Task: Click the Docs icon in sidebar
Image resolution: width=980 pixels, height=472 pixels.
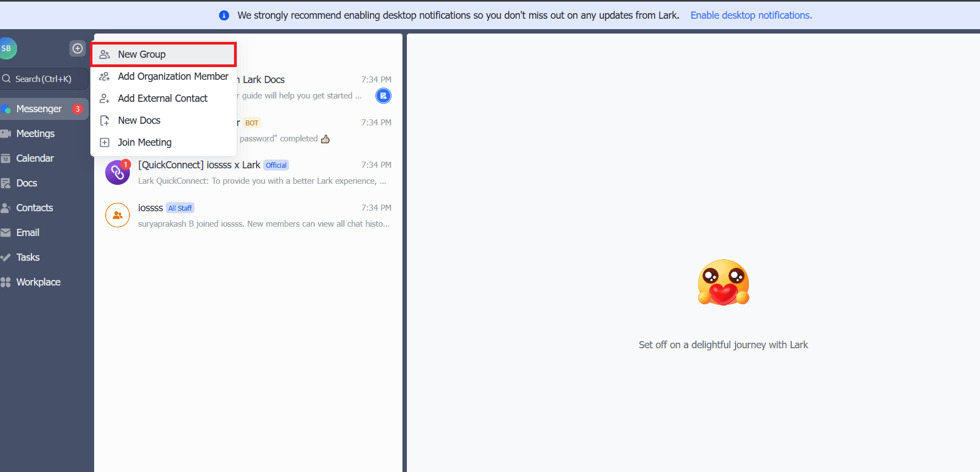Action: (x=6, y=183)
